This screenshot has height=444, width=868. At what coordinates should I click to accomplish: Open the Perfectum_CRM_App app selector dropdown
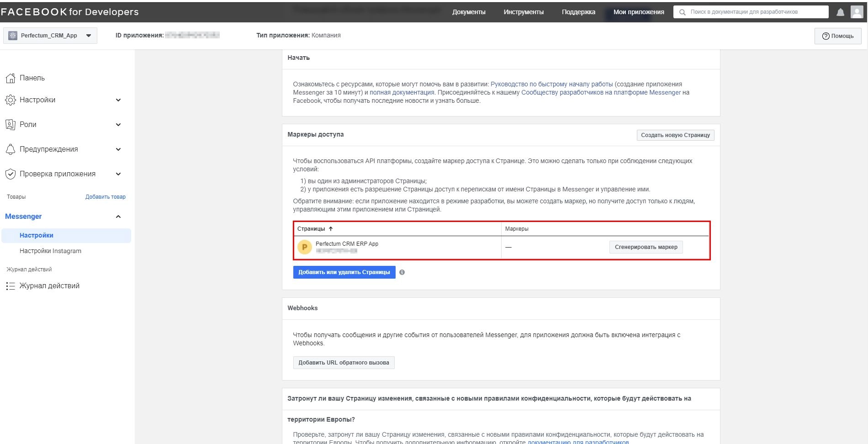50,36
